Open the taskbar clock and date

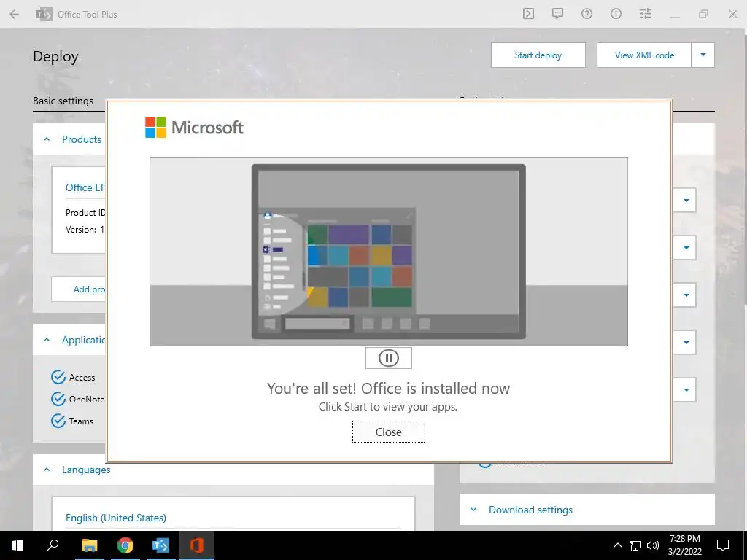tap(684, 545)
